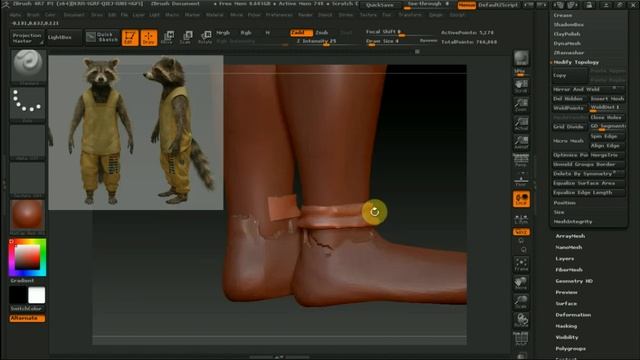Click the BPR render button
640x360 pixels.
click(x=521, y=58)
